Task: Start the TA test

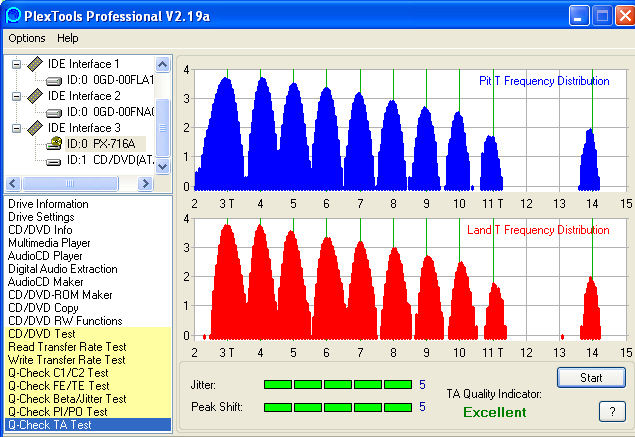Action: 591,378
